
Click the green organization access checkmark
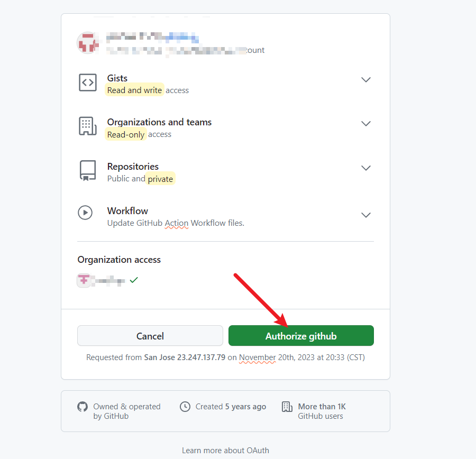tap(134, 280)
